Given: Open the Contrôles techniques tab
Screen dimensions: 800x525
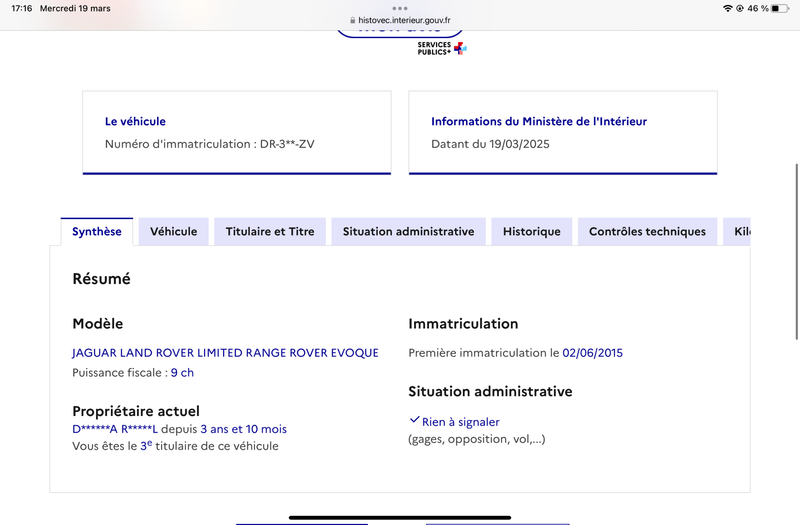Looking at the screenshot, I should (x=647, y=232).
